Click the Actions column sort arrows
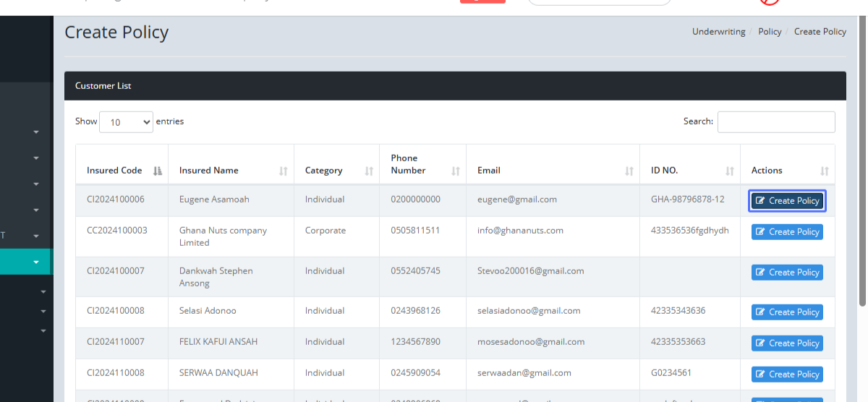Viewport: 868px width, 402px height. pos(824,171)
